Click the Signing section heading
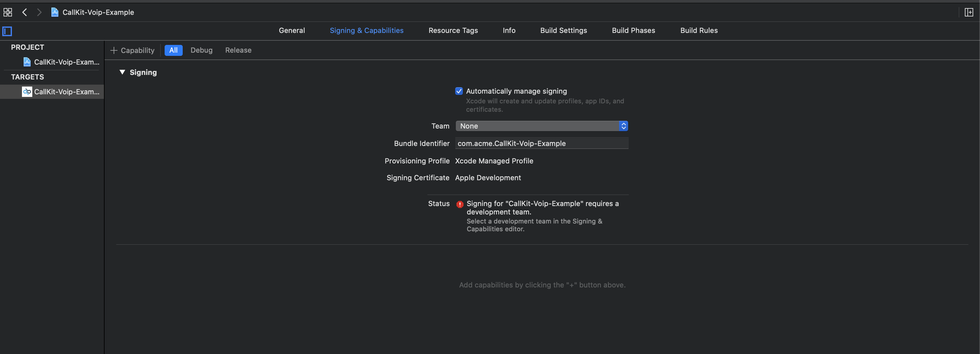 (x=143, y=72)
